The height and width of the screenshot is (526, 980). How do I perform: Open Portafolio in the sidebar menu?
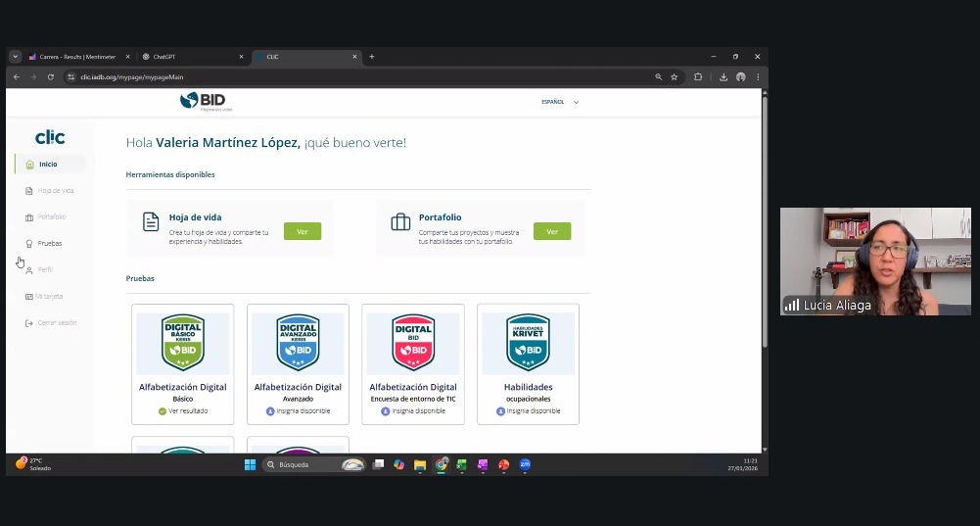(x=46, y=217)
